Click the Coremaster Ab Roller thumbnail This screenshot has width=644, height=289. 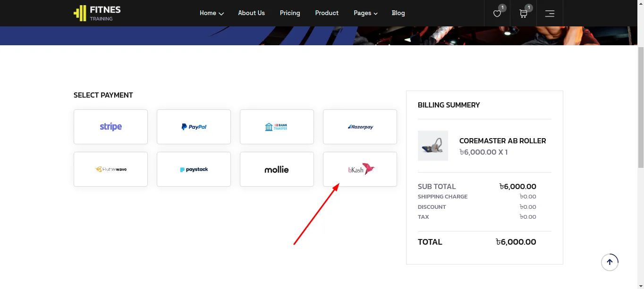(433, 146)
